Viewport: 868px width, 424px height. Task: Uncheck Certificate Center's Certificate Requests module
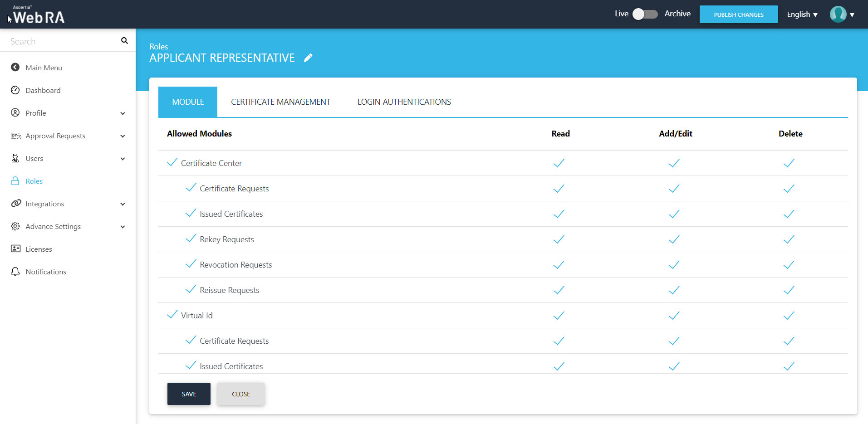click(191, 188)
